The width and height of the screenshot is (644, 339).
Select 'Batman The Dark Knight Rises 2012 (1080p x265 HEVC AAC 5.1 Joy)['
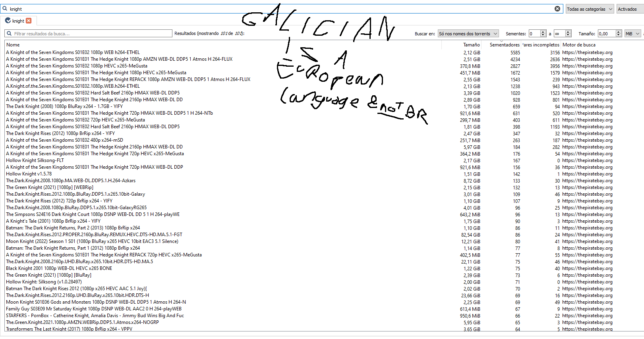[77, 289]
